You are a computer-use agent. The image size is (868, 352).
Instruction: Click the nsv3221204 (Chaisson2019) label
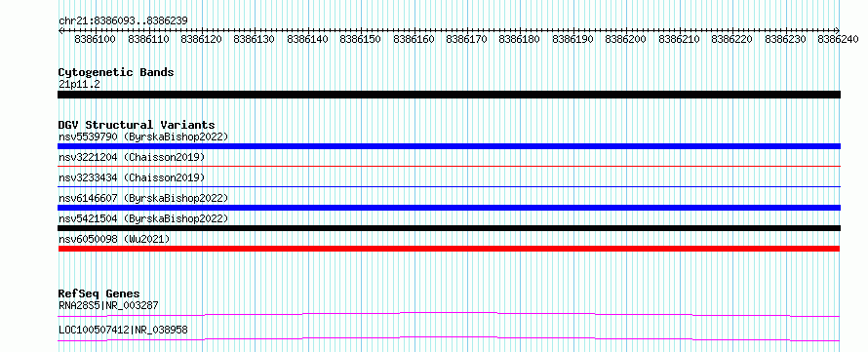pos(132,158)
